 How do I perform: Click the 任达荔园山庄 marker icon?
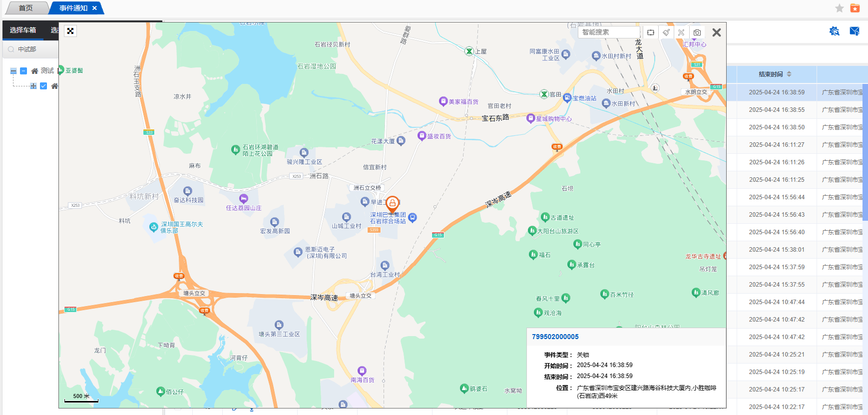pyautogui.click(x=243, y=199)
